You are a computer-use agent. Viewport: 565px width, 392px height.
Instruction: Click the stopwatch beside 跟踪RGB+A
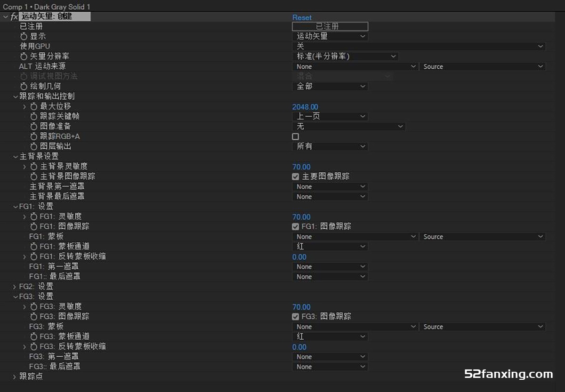(x=33, y=136)
